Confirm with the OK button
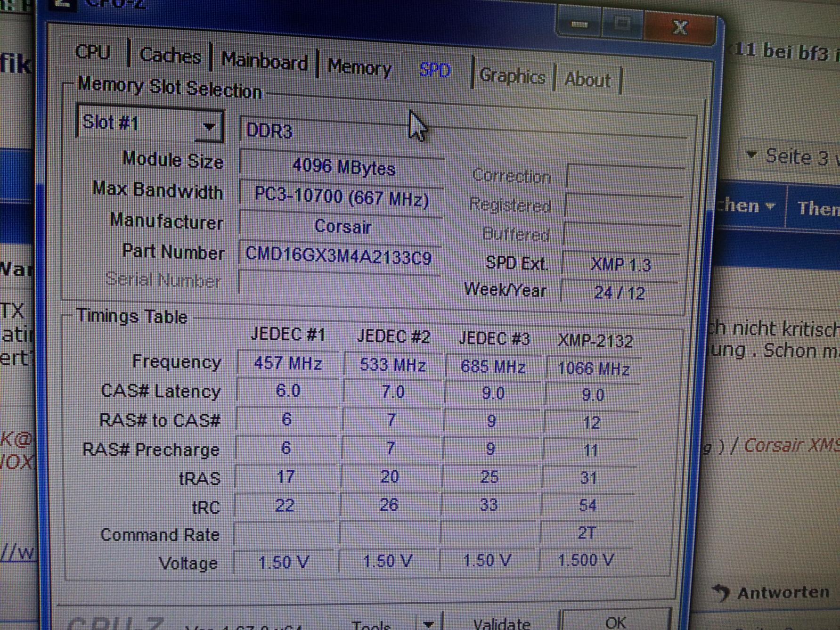Screen dimensions: 840x630 (615, 622)
